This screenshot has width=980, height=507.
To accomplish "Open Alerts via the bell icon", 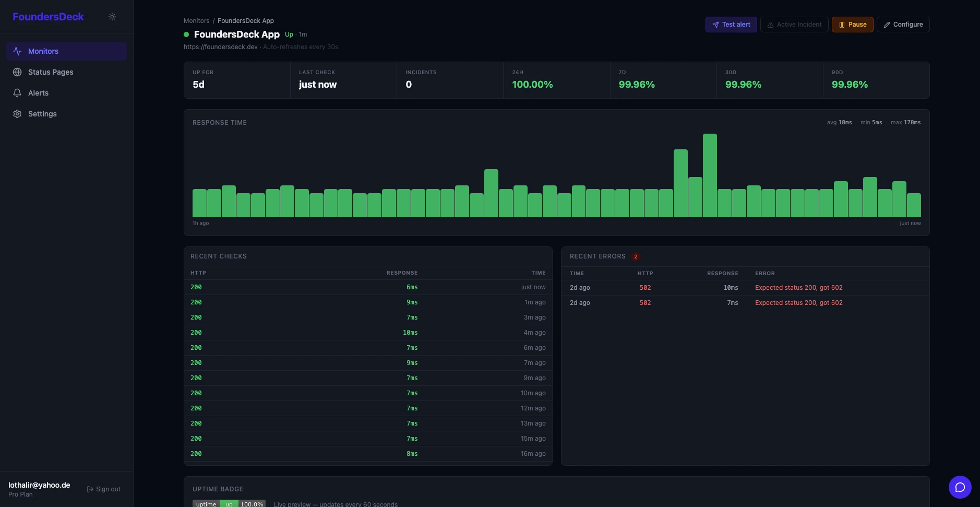I will 17,92.
